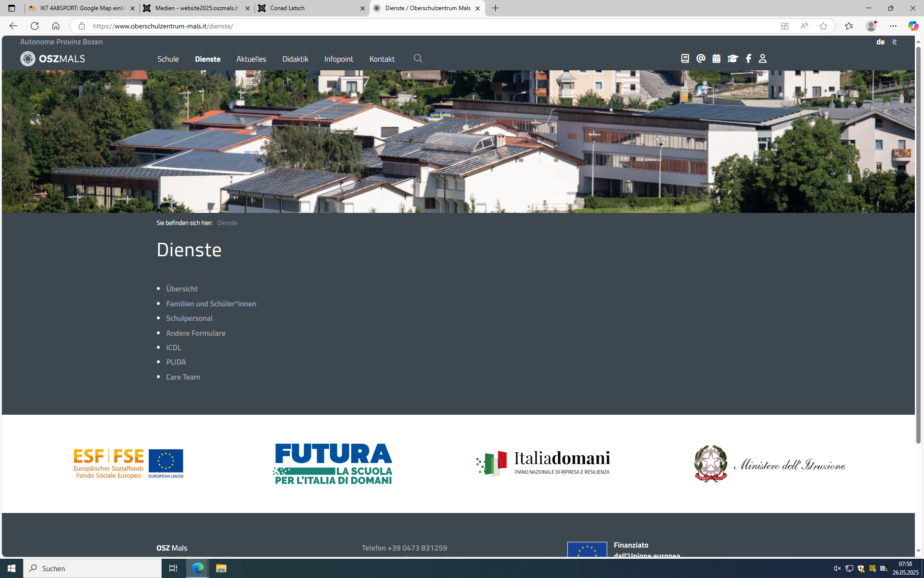Switch site language to Italian (it)
The height and width of the screenshot is (578, 924).
tap(894, 42)
